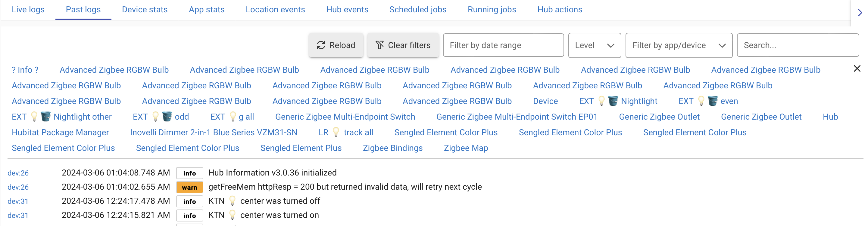Close the device filter list with X
868x226 pixels.
(857, 69)
